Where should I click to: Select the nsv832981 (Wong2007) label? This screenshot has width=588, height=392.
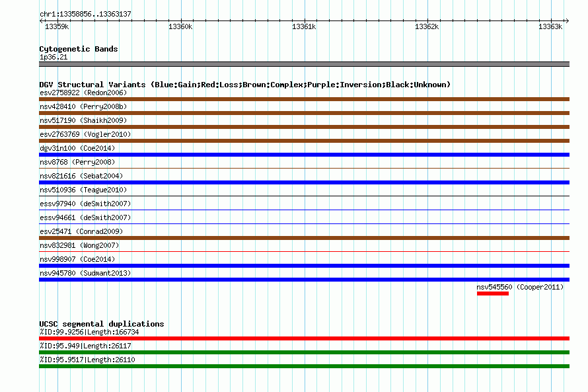tap(79, 245)
